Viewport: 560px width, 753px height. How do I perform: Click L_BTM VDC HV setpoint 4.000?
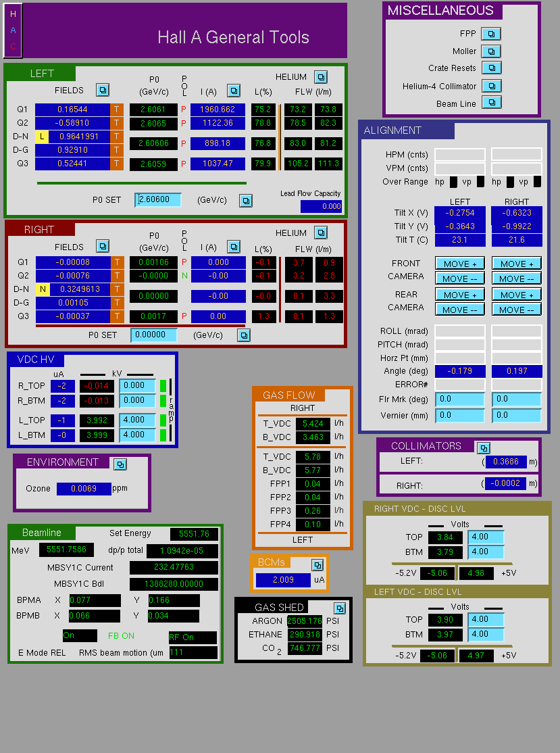click(x=137, y=435)
